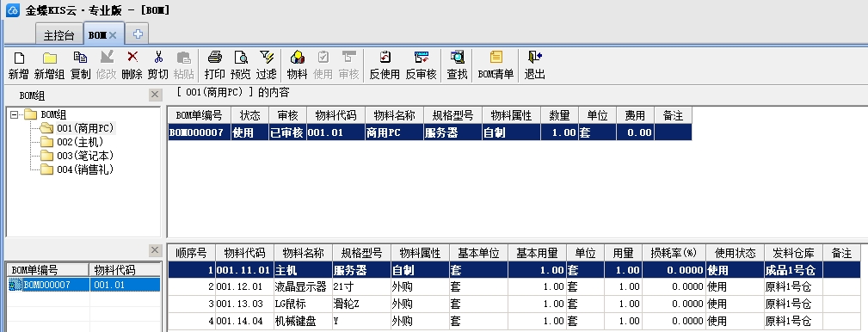Click the 复制 (Copy) toolbar icon
The width and height of the screenshot is (868, 332).
80,58
